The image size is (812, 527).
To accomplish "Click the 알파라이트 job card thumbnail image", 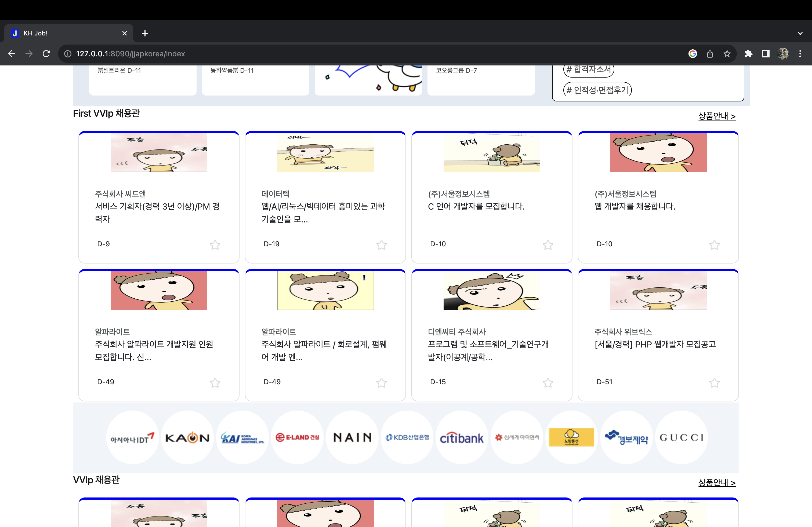I will pyautogui.click(x=159, y=290).
